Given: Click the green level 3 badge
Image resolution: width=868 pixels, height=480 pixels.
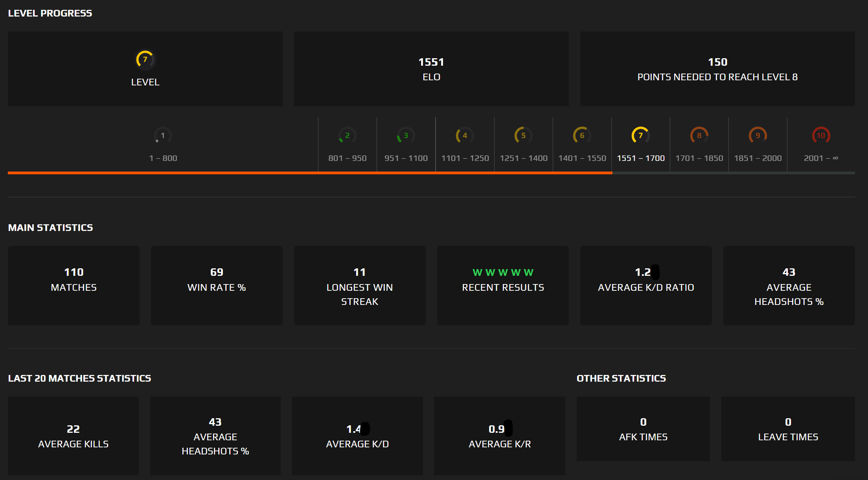Looking at the screenshot, I should click(406, 135).
